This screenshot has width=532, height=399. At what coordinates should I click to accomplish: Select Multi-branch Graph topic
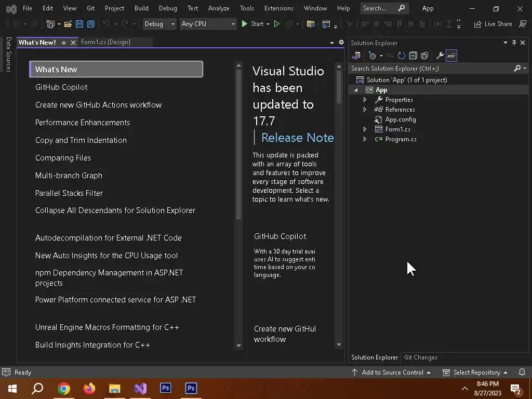(69, 176)
